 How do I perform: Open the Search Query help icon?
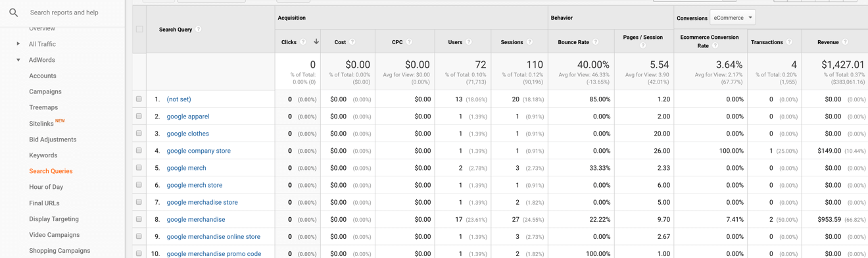point(198,30)
